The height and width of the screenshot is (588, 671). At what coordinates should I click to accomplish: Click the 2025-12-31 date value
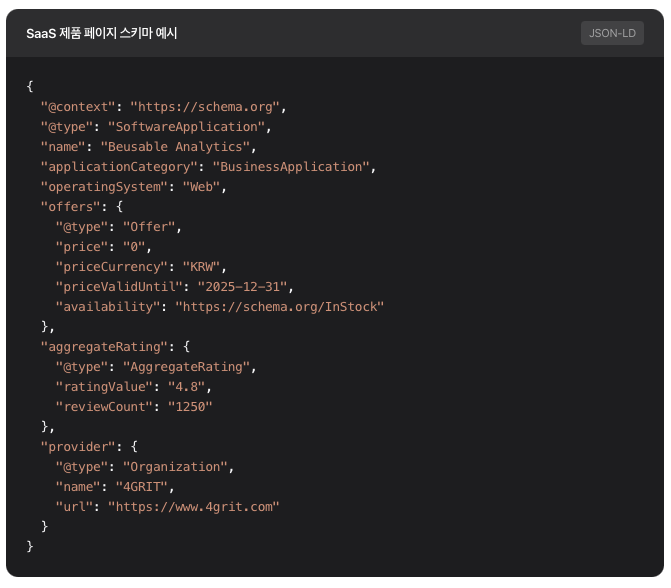click(238, 287)
